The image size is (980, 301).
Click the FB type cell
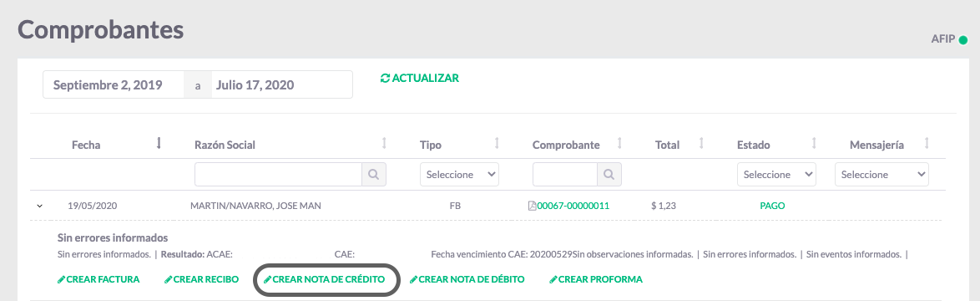(x=456, y=205)
